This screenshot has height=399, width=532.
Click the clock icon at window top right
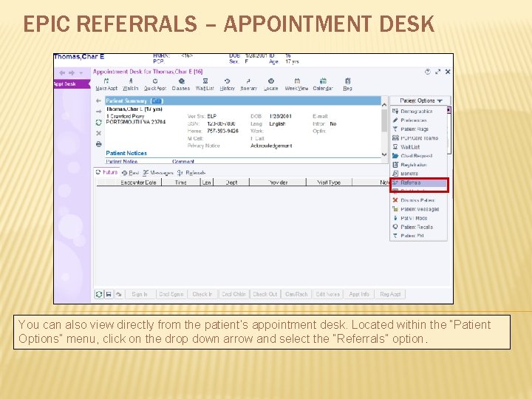pyautogui.click(x=428, y=72)
